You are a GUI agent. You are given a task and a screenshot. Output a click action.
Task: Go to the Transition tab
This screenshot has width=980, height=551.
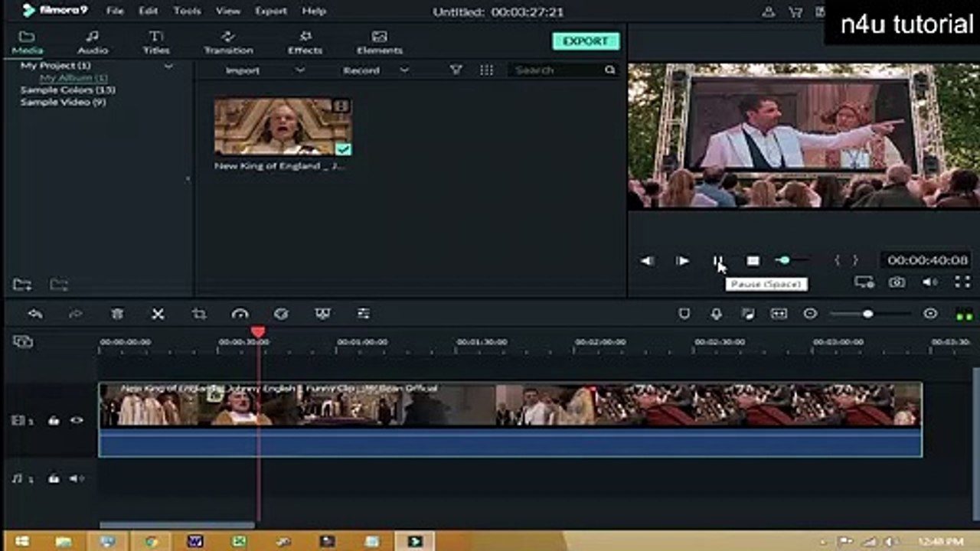click(x=228, y=43)
